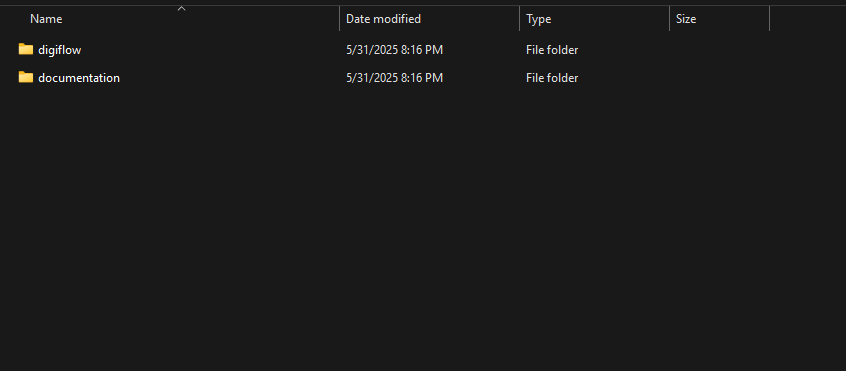Viewport: 846px width, 371px height.
Task: Click the File folder type of documentation
Action: coord(552,78)
